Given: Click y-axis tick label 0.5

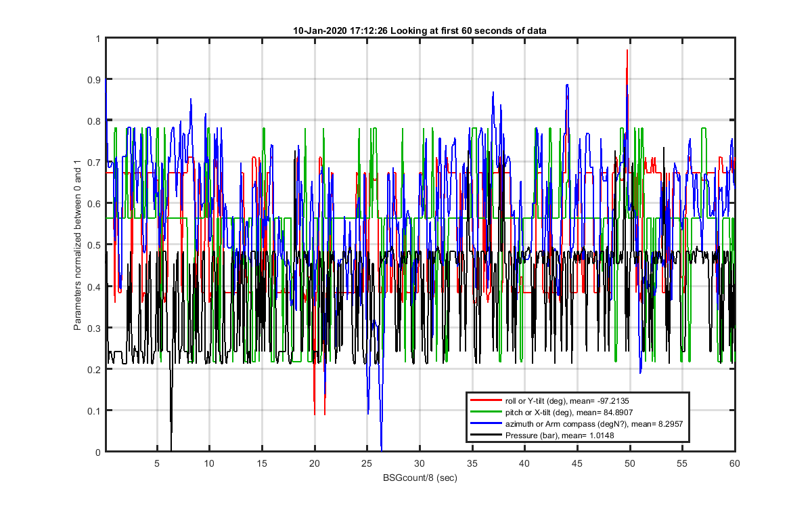Looking at the screenshot, I should coord(94,245).
